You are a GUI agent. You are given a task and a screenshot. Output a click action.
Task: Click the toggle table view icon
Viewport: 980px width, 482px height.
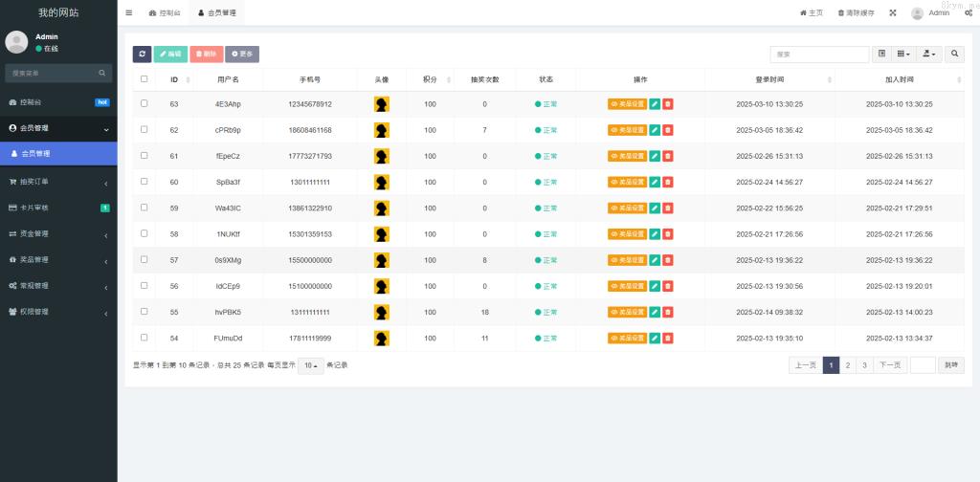[881, 55]
